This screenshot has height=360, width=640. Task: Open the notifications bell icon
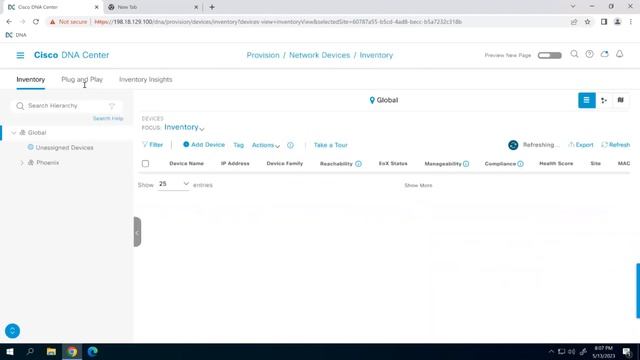point(620,54)
